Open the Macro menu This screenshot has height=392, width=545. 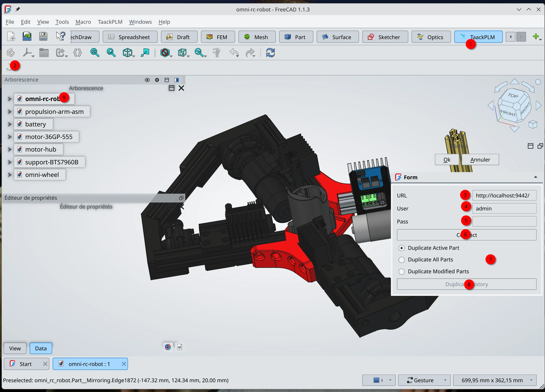click(83, 22)
